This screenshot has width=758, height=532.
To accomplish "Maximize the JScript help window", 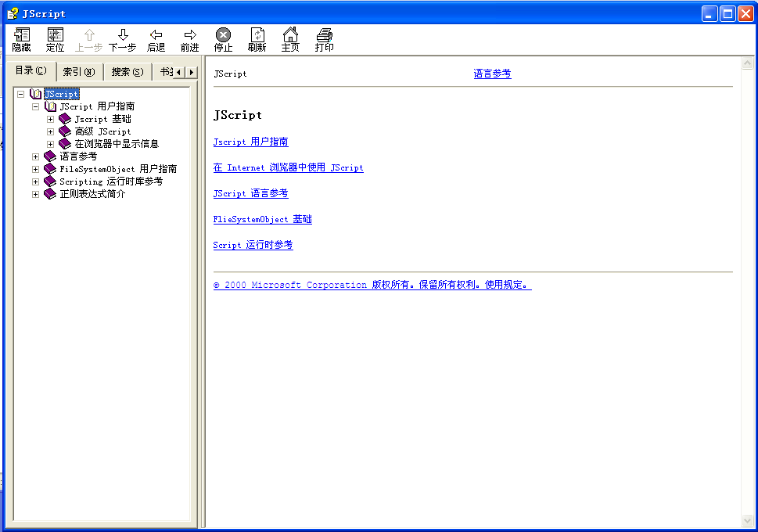I will [x=727, y=13].
